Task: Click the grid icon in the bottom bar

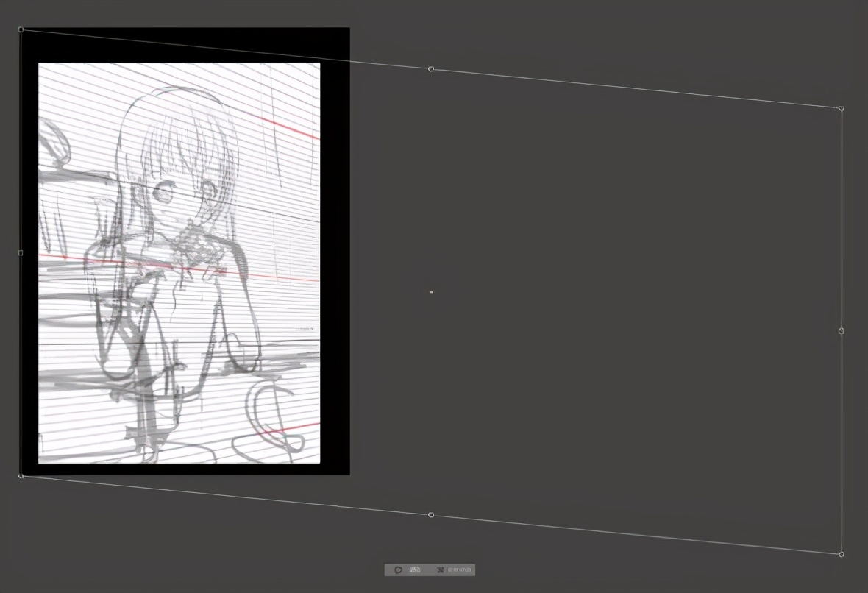Action: click(x=440, y=569)
